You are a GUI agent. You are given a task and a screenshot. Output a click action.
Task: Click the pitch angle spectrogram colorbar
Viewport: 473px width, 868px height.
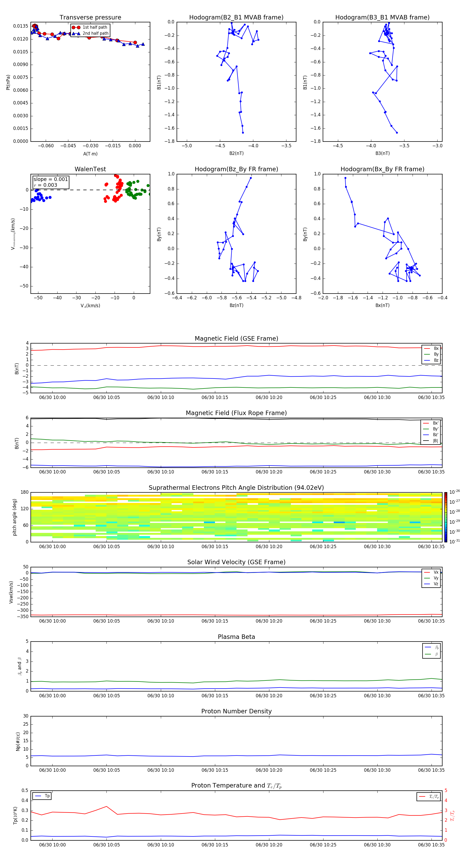click(x=445, y=517)
